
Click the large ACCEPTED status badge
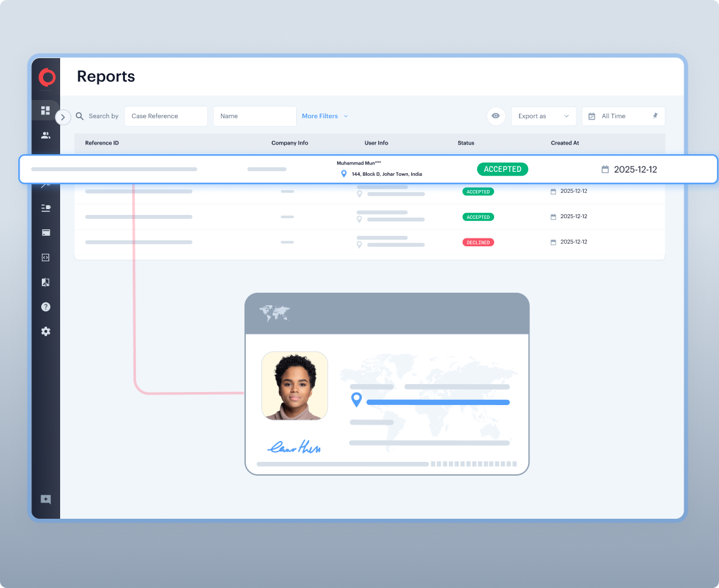pyautogui.click(x=502, y=169)
